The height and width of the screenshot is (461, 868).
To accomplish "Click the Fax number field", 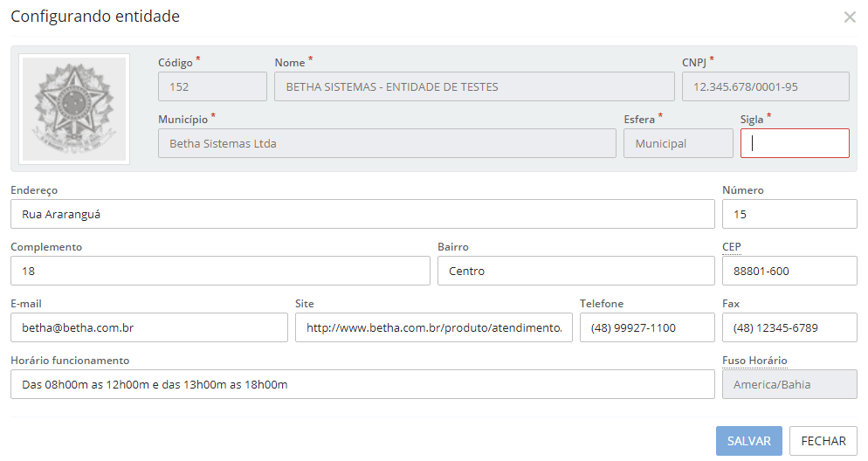I will click(x=789, y=327).
